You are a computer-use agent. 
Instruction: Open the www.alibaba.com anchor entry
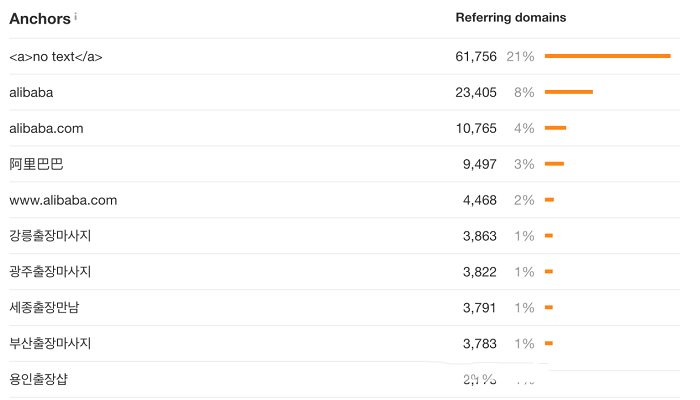tap(63, 200)
